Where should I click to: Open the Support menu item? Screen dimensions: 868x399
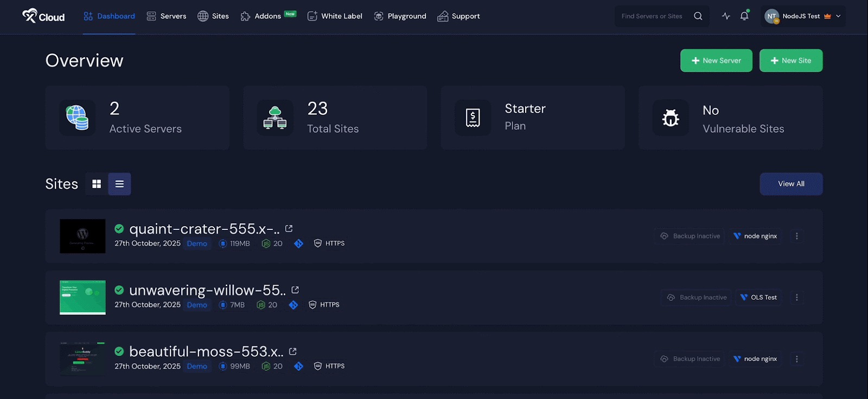coord(458,16)
